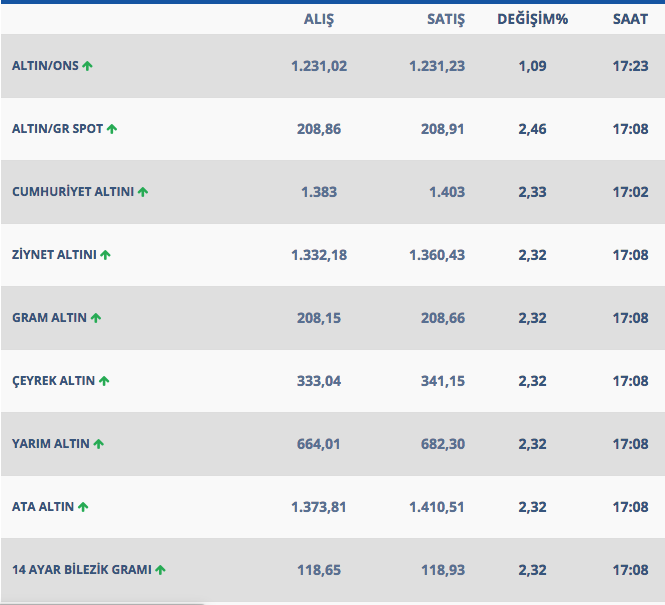Click the trend arrow next to ATA ALTIN

pyautogui.click(x=83, y=507)
